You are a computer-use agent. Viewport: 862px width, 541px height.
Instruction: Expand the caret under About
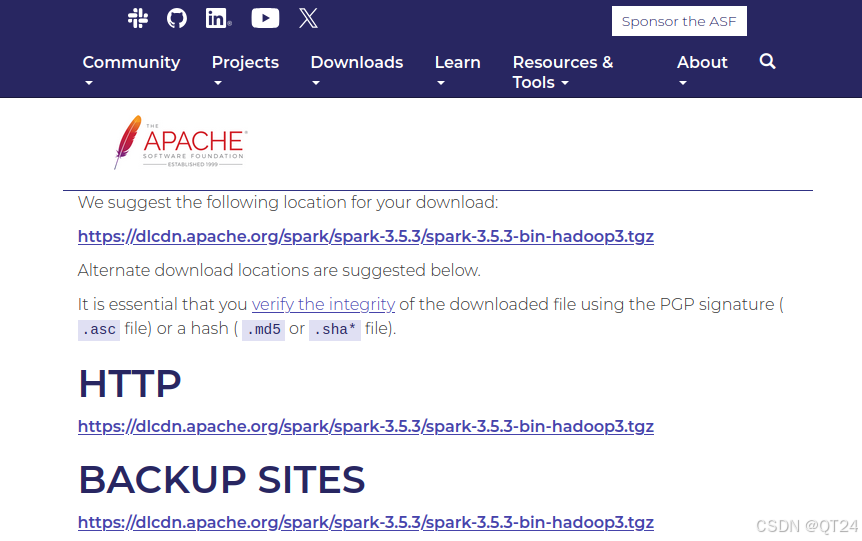(x=683, y=83)
